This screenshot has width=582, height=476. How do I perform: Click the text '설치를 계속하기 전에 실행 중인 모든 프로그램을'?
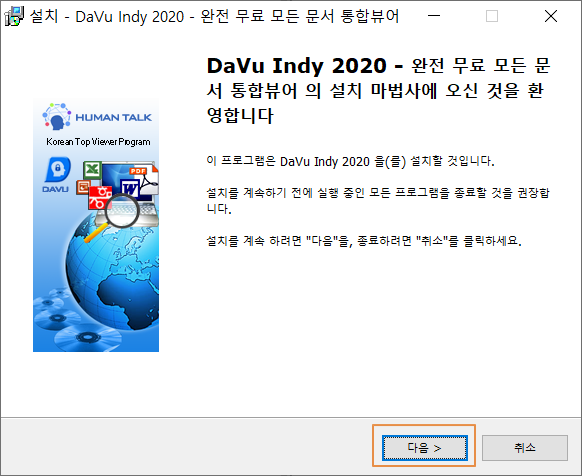coord(328,192)
